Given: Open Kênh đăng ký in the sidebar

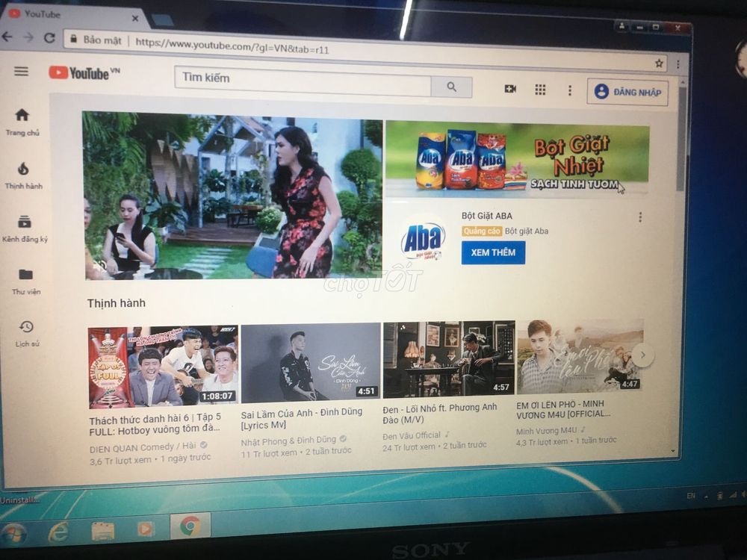Looking at the screenshot, I should 25,228.
